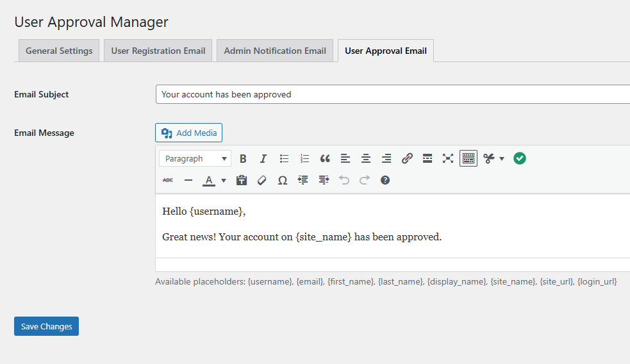Insert or edit a link

(407, 158)
